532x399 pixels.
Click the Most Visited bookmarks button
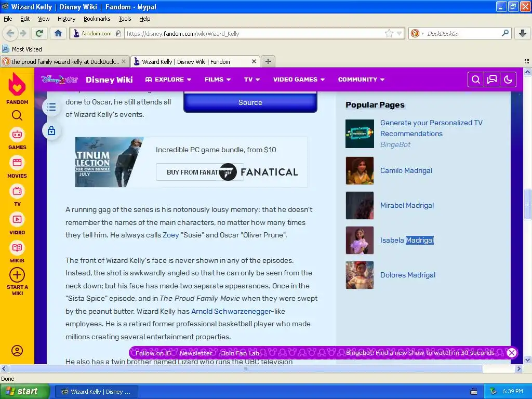click(22, 49)
